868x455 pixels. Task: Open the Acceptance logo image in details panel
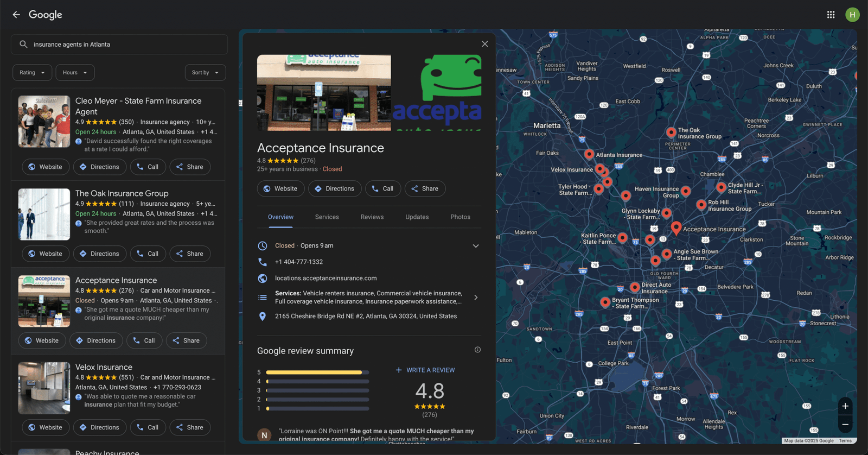(x=437, y=93)
